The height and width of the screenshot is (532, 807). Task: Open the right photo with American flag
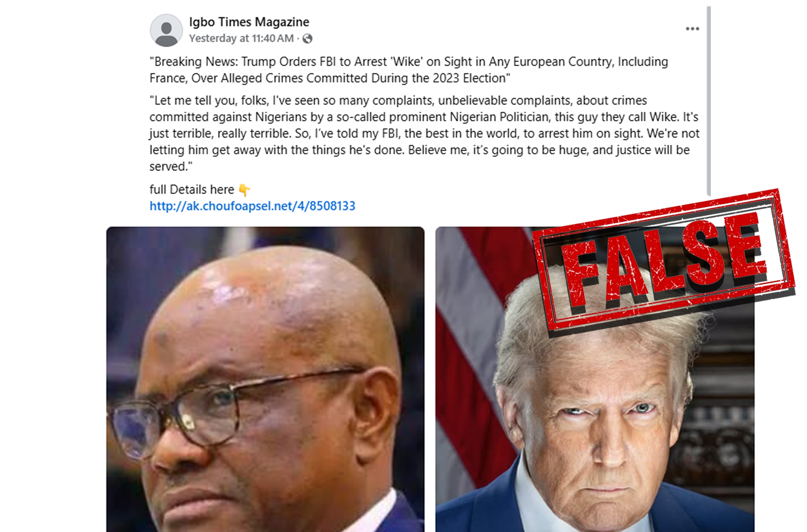click(x=595, y=379)
